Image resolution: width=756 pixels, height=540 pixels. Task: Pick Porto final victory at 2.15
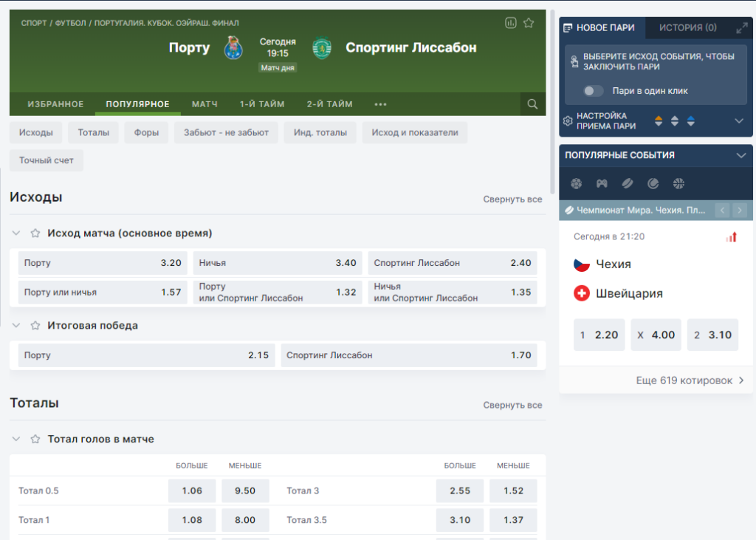point(147,355)
